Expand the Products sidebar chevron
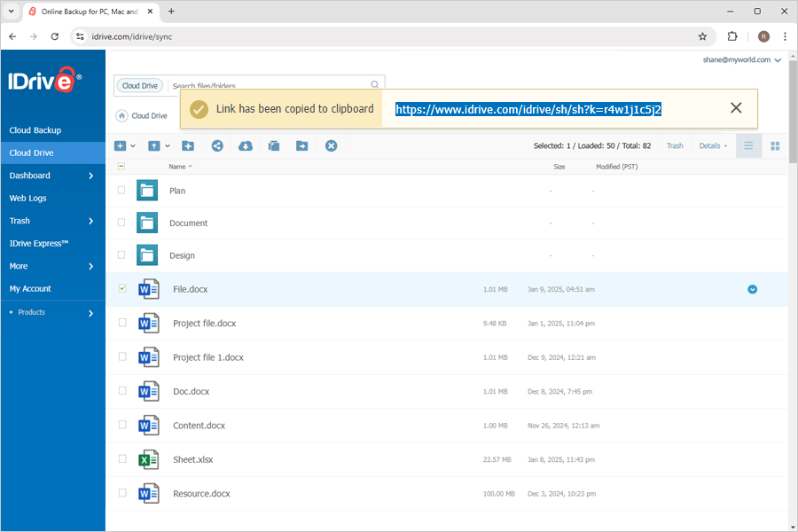 point(91,313)
